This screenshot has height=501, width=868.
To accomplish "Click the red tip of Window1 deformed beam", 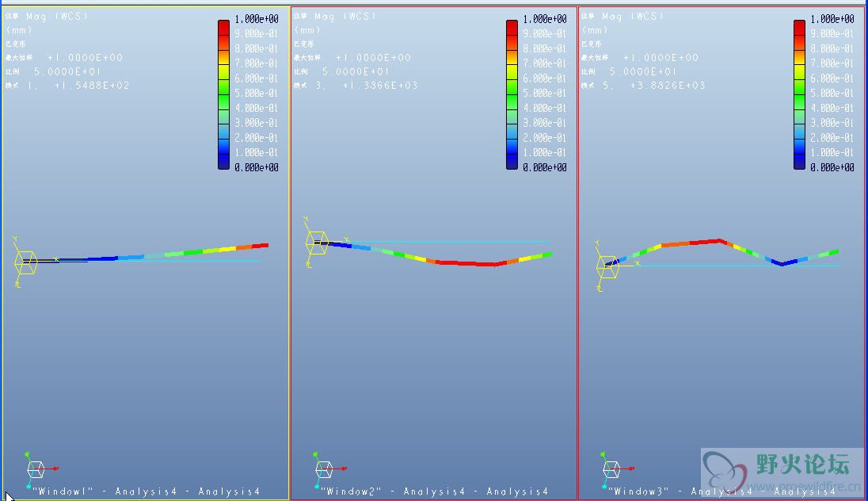I will click(261, 246).
